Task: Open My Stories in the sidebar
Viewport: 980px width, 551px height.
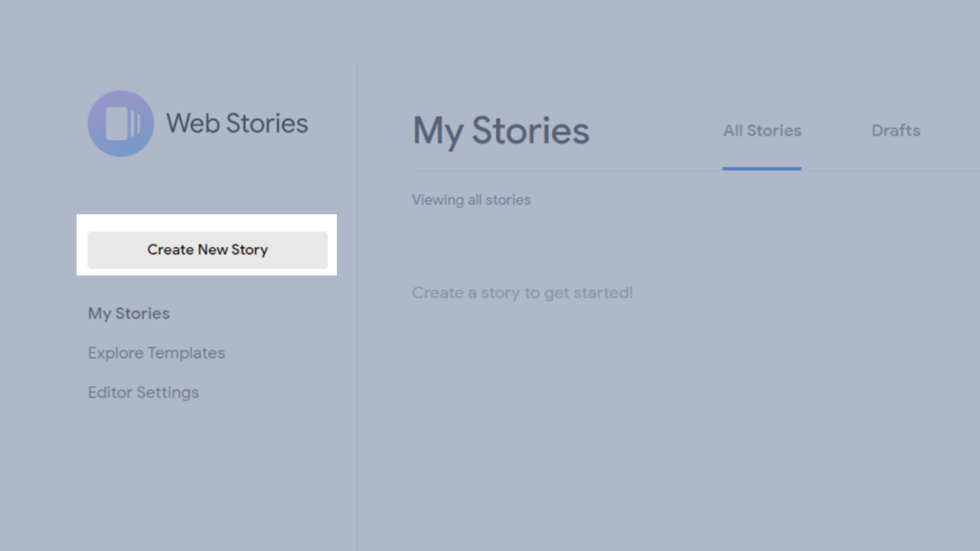Action: [129, 313]
